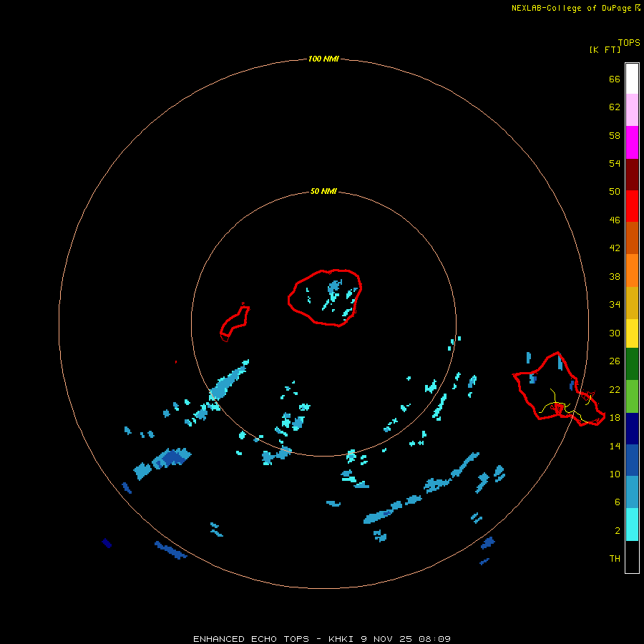
Task: Click the 50 NMI range ring label
Action: 323,191
